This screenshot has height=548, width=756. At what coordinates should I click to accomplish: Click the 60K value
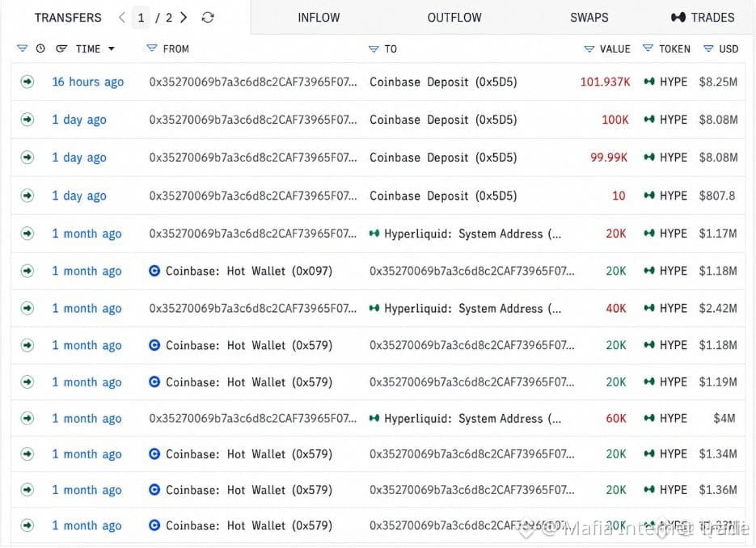615,419
